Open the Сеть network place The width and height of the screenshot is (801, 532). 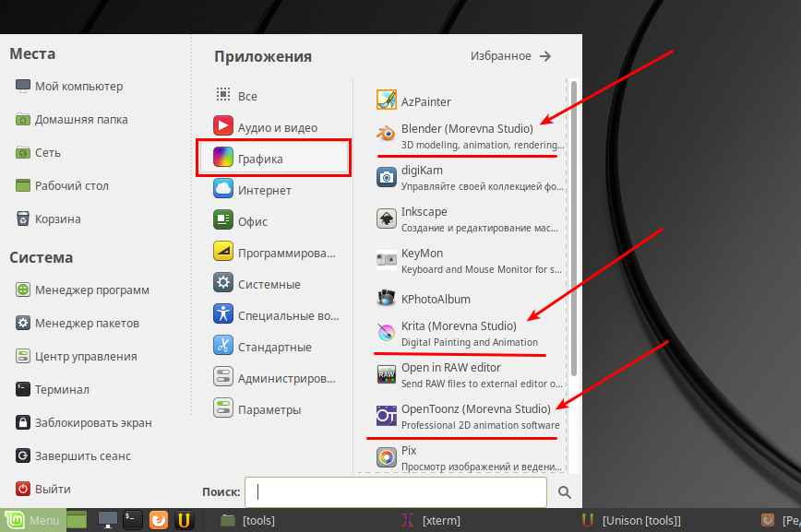tap(39, 152)
